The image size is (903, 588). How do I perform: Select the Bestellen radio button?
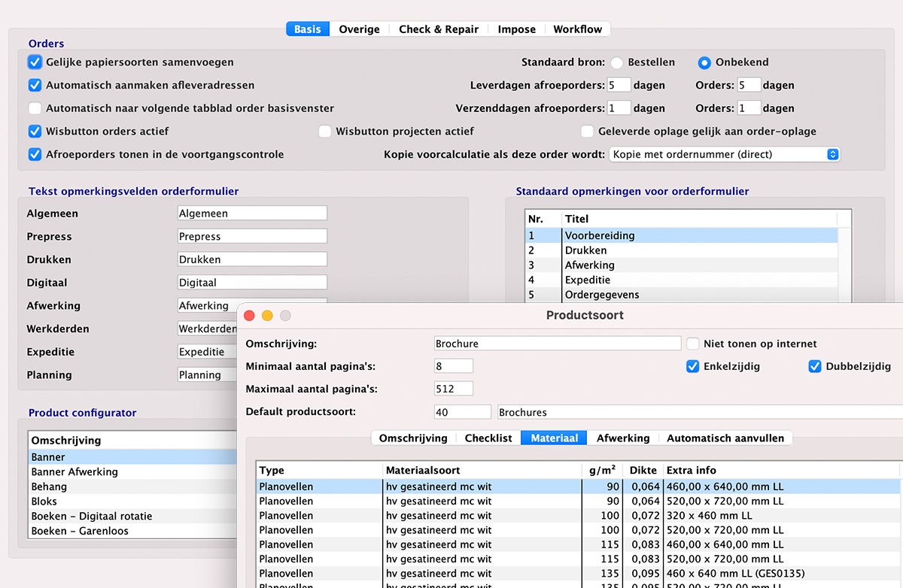(x=617, y=62)
